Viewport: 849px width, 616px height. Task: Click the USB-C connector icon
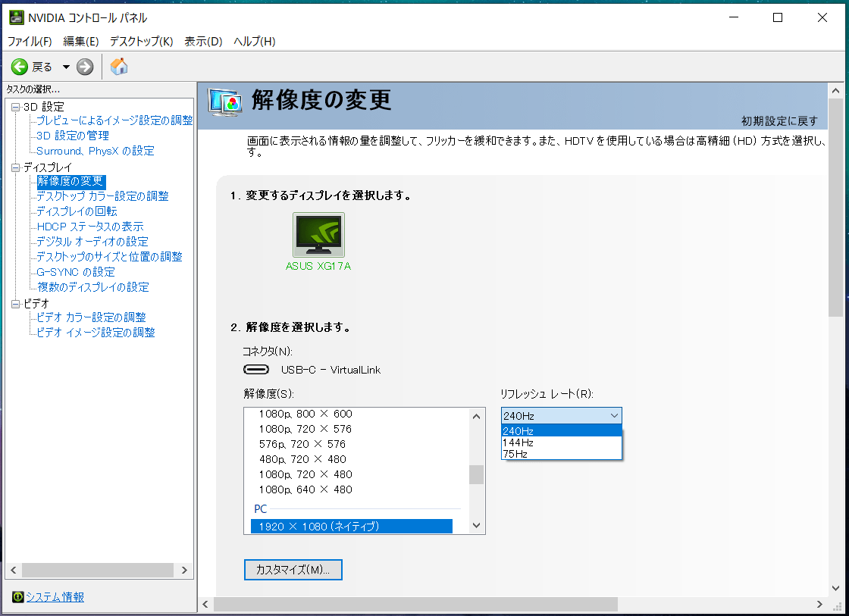[x=256, y=370]
